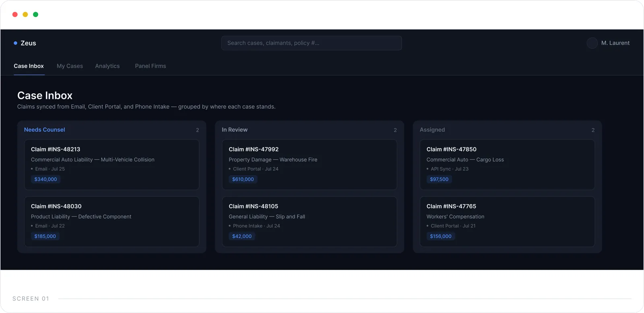Image resolution: width=644 pixels, height=313 pixels.
Task: Select claim #INS-47992 title
Action: (254, 149)
